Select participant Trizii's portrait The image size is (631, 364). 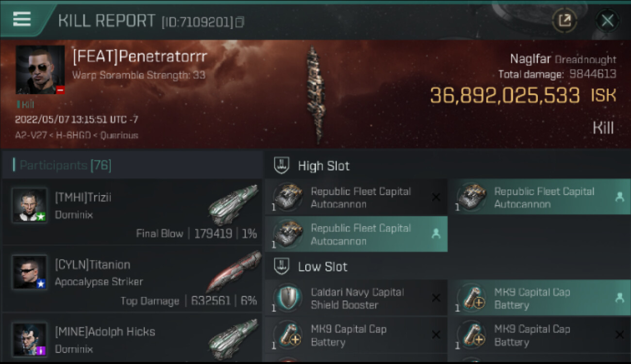[x=30, y=205]
